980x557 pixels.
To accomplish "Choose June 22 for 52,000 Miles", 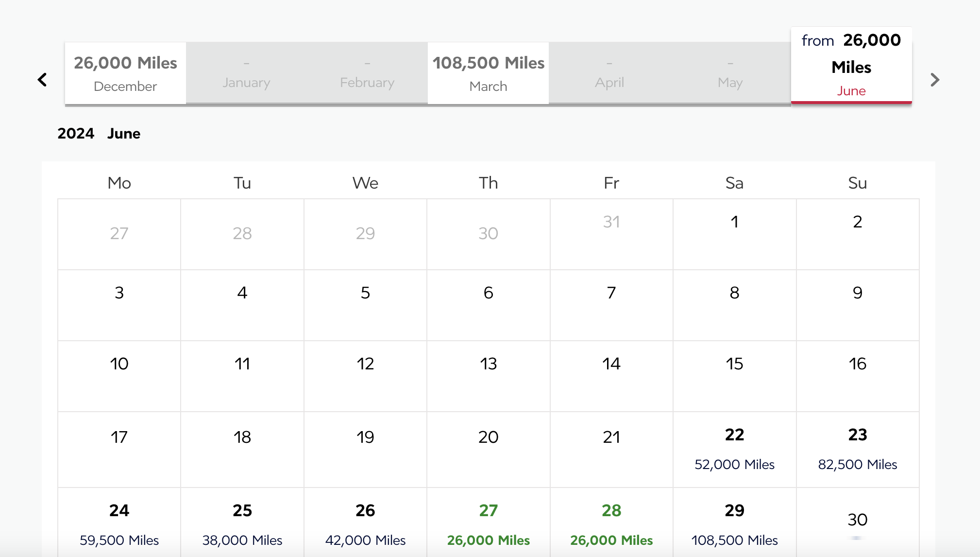I will coord(734,450).
